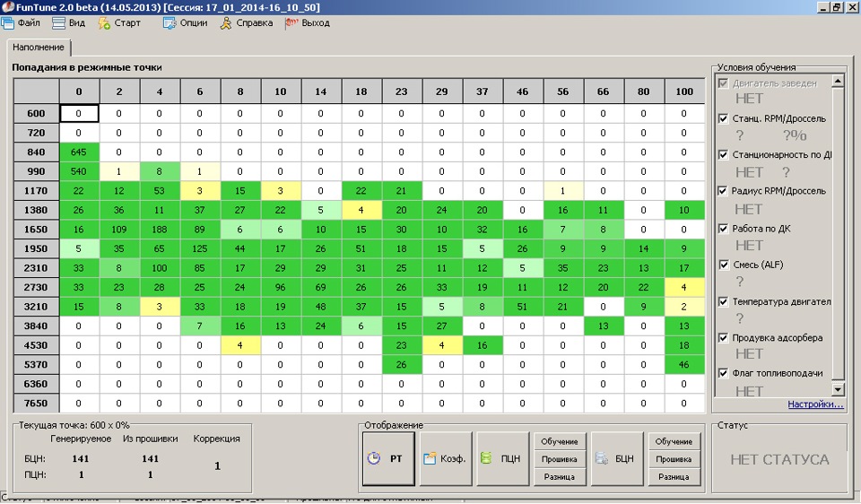The image size is (861, 504).
Task: Toggle Стационарность по ДК checkbox
Action: (723, 155)
